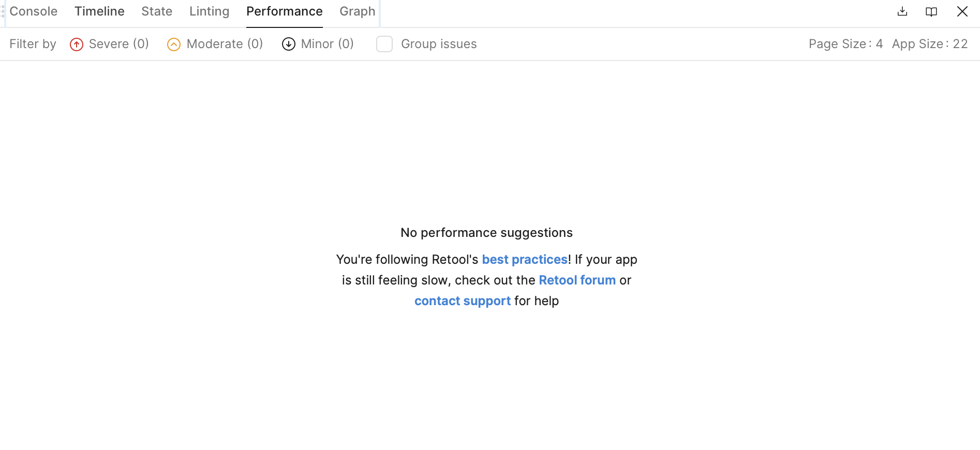Follow the contact support link
The width and height of the screenshot is (980, 450).
(x=462, y=301)
